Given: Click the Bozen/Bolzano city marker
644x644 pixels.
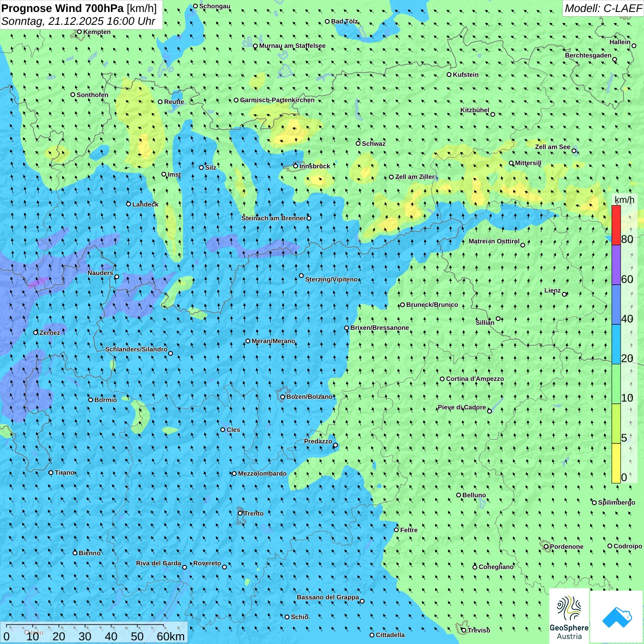Looking at the screenshot, I should click(282, 397).
